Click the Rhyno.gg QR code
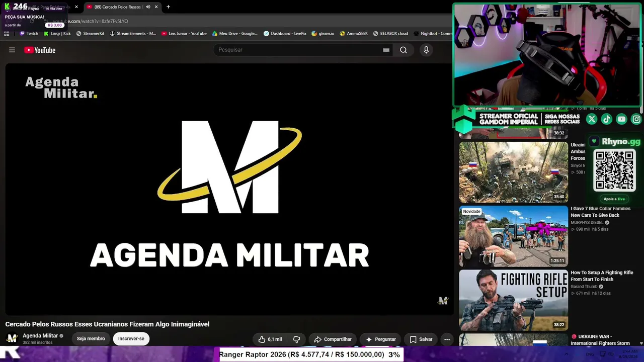This screenshot has height=362, width=644. tap(614, 170)
